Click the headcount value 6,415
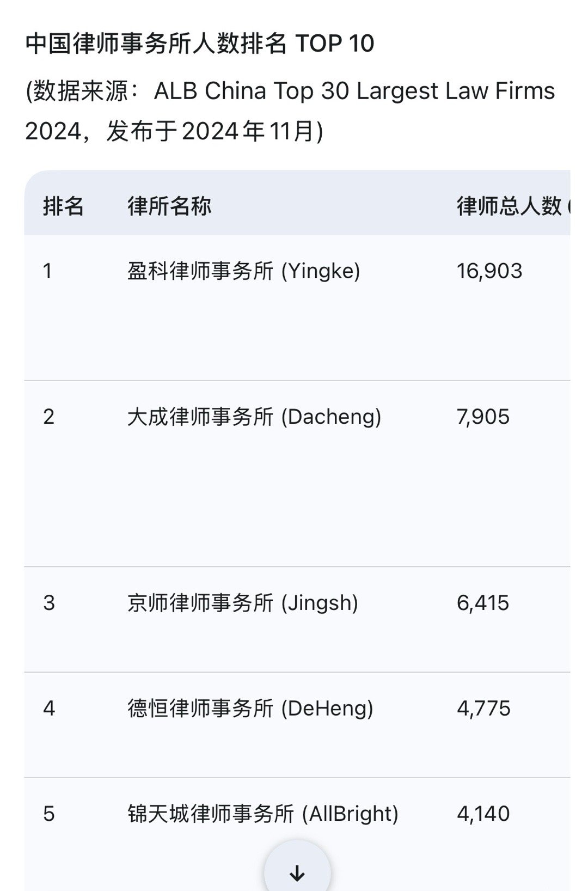588x891 pixels. click(482, 602)
